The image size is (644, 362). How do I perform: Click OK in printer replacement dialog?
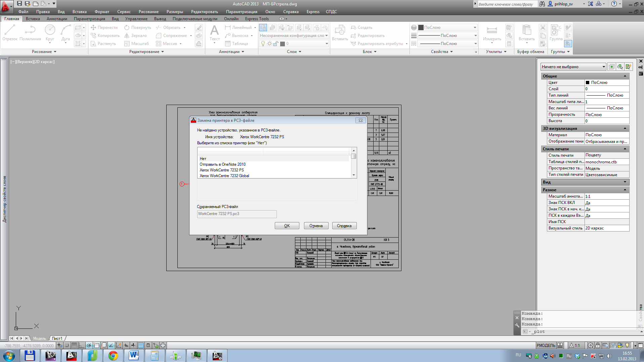pos(287,226)
